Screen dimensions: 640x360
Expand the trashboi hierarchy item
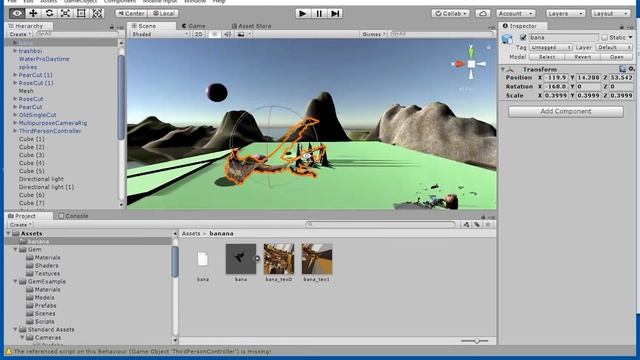[x=15, y=51]
